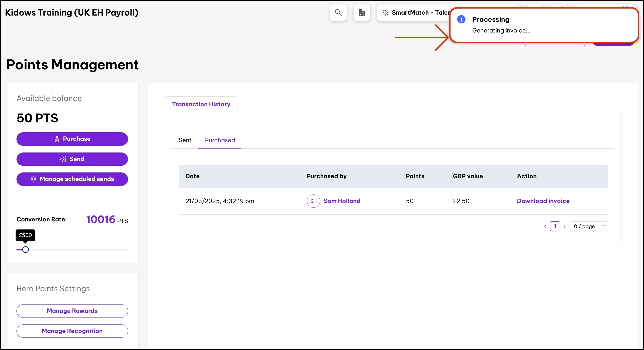Switch to the Sent tab
This screenshot has height=350, width=644.
(x=185, y=140)
